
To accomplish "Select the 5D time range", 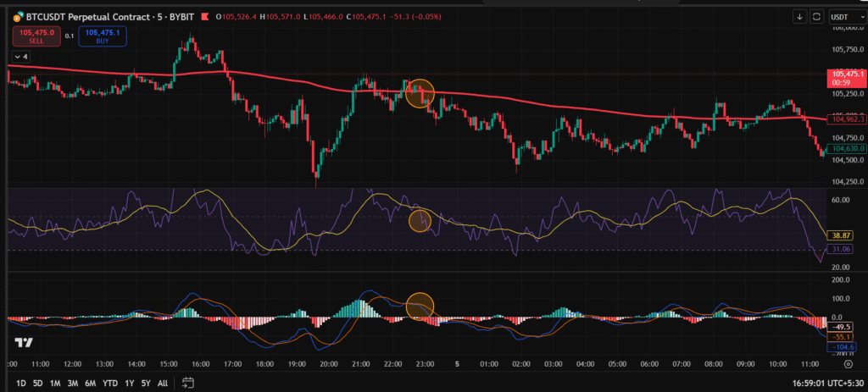I will tap(37, 384).
